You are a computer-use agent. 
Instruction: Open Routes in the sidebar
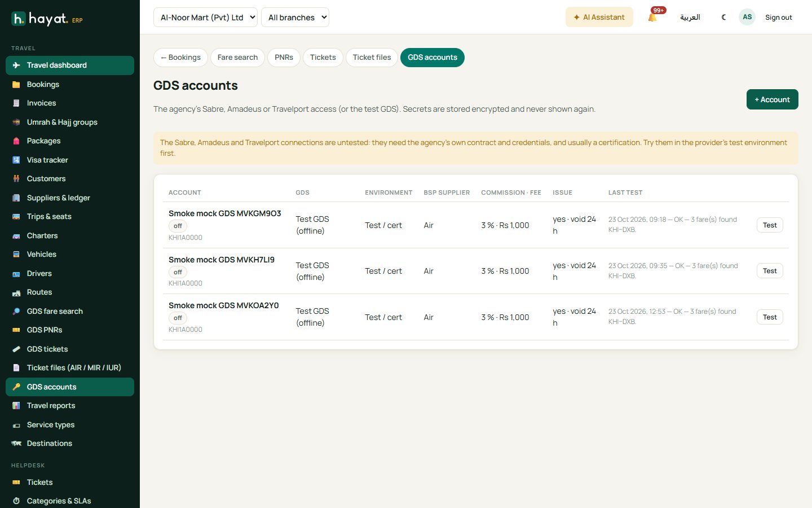point(70,292)
